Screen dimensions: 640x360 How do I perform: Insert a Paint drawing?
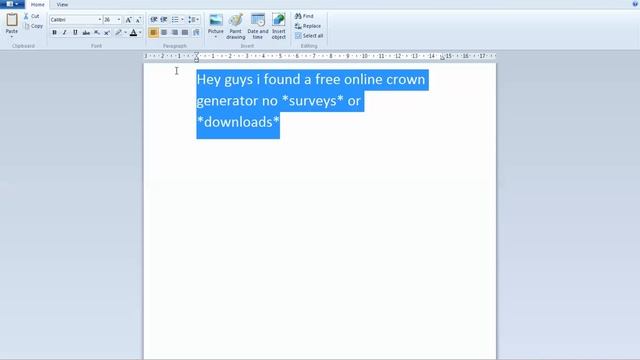(236, 26)
